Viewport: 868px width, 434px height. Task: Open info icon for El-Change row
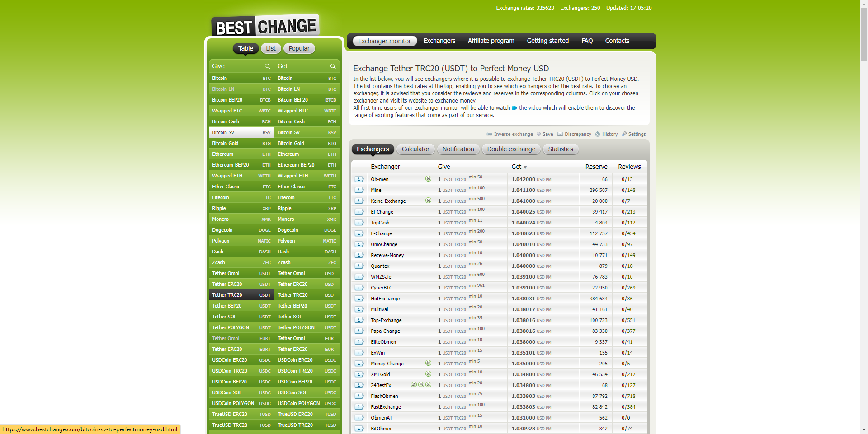pyautogui.click(x=359, y=212)
